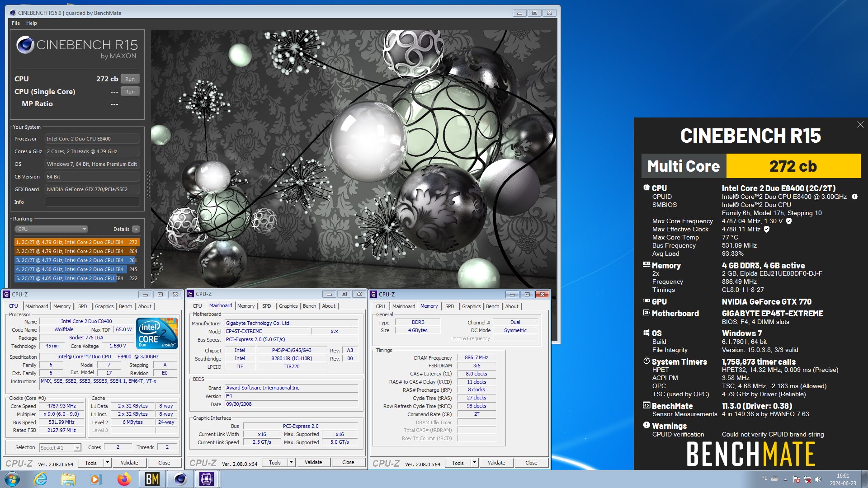This screenshot has width=868, height=488.
Task: Click the PL language indicator in tray
Action: 764,478
